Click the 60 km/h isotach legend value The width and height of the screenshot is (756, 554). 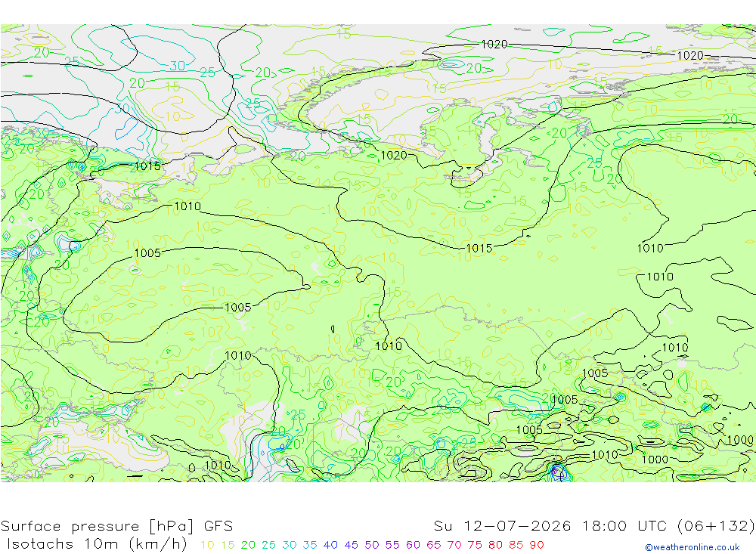(414, 545)
